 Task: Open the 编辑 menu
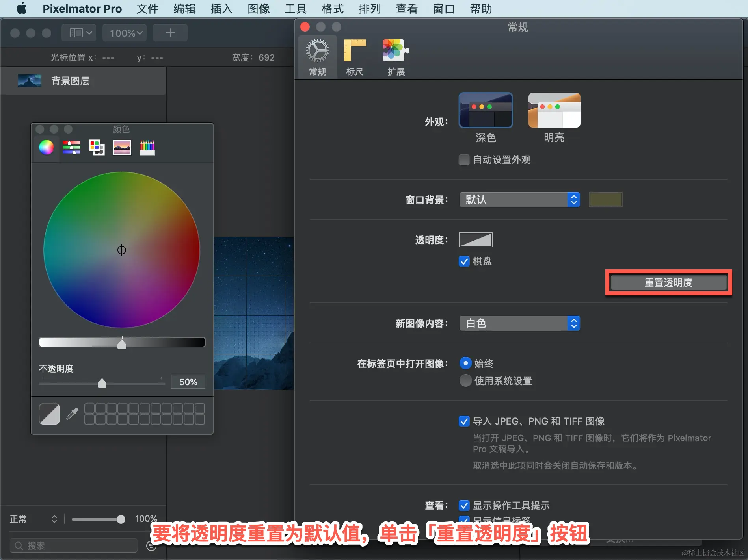184,9
